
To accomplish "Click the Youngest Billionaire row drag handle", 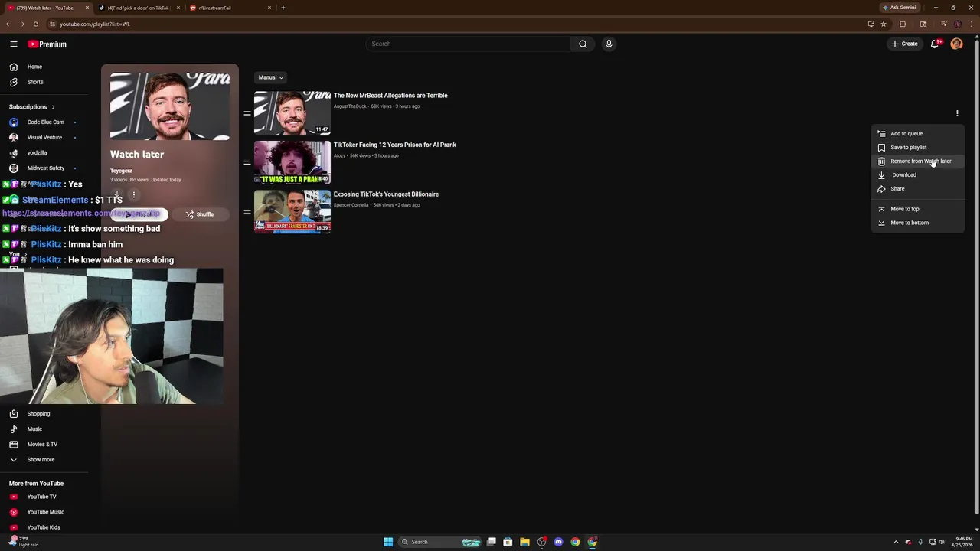I will coord(247,211).
